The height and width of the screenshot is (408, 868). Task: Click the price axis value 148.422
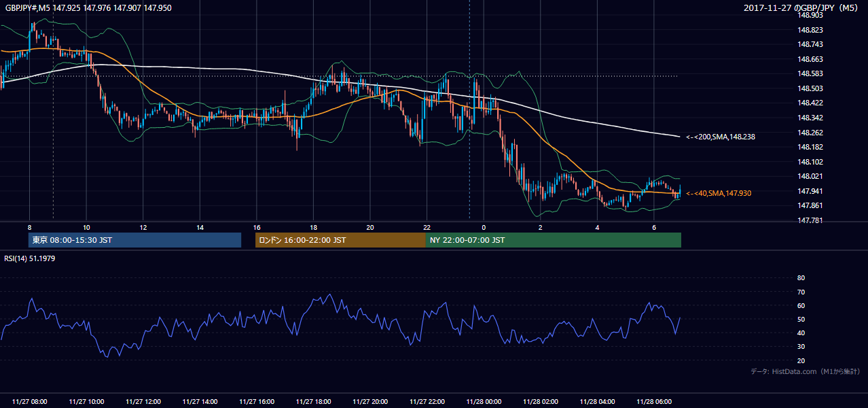click(x=809, y=103)
